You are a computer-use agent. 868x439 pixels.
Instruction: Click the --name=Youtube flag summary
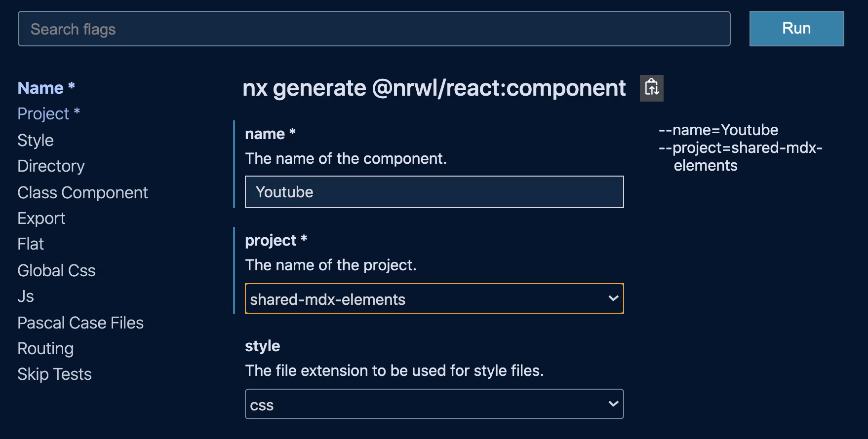[718, 130]
